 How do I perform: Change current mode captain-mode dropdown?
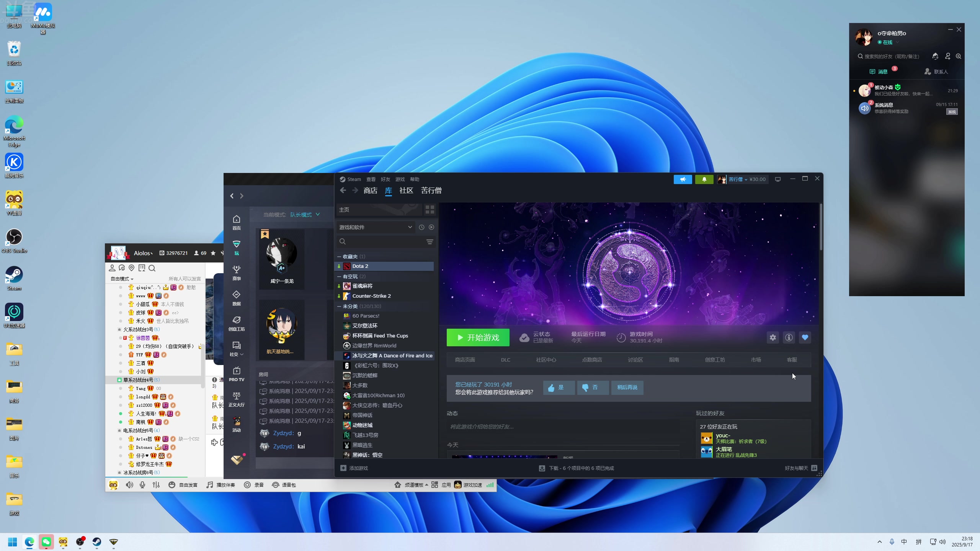coord(305,215)
